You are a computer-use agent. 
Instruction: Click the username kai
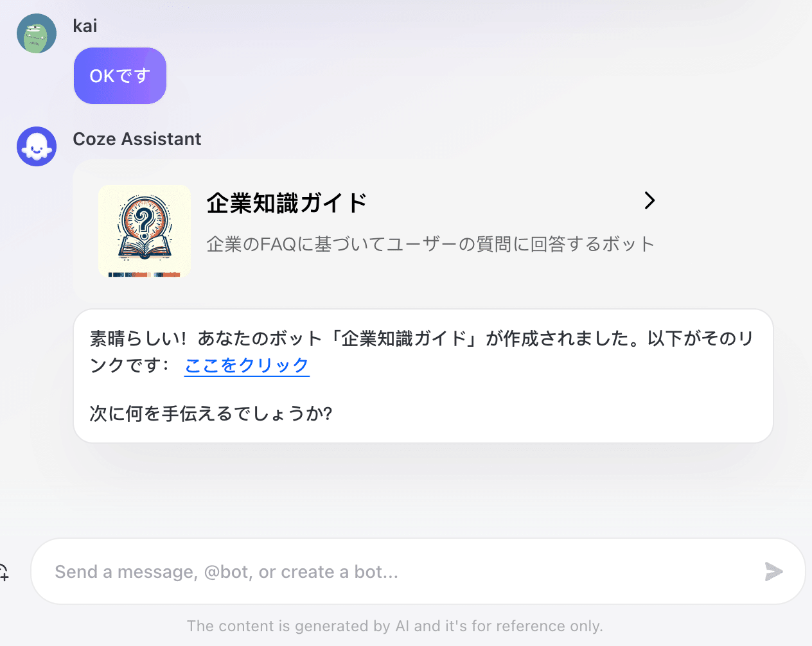click(x=85, y=26)
